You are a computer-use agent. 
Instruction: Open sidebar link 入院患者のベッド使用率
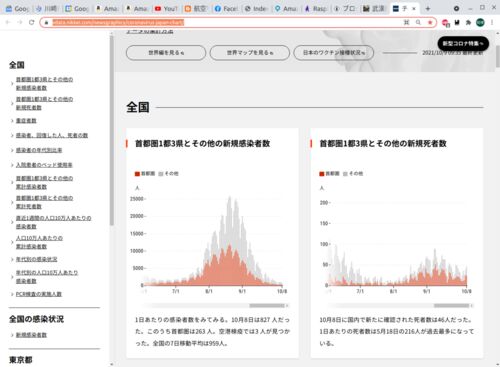tap(44, 165)
